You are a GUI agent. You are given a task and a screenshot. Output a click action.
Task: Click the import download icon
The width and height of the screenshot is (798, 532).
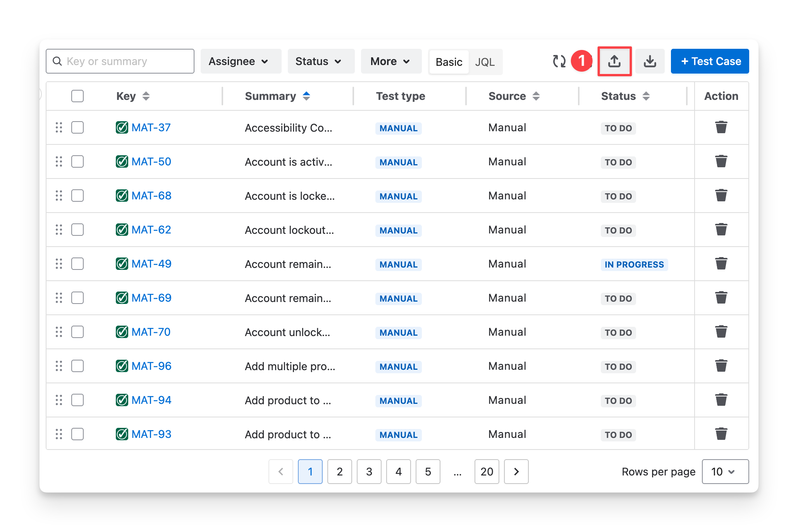point(650,61)
